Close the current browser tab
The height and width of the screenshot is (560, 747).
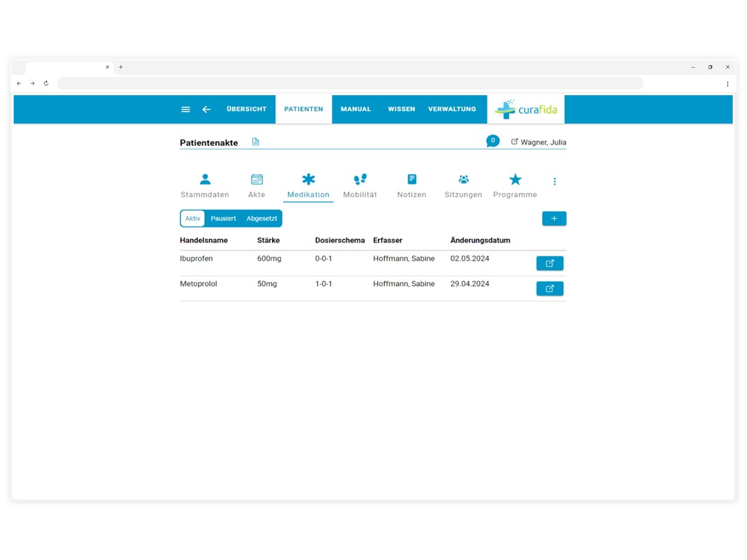pyautogui.click(x=107, y=67)
